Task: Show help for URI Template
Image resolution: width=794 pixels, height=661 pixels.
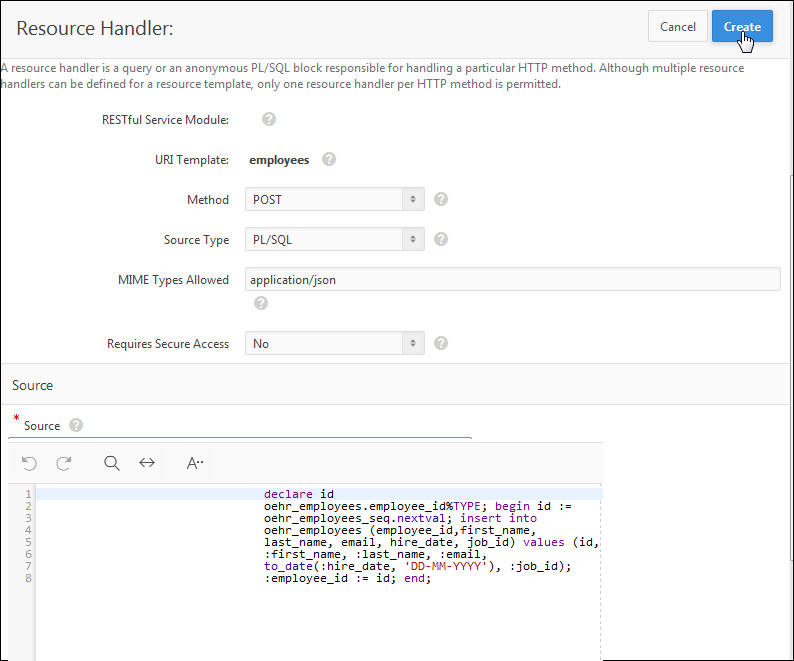Action: pos(329,159)
